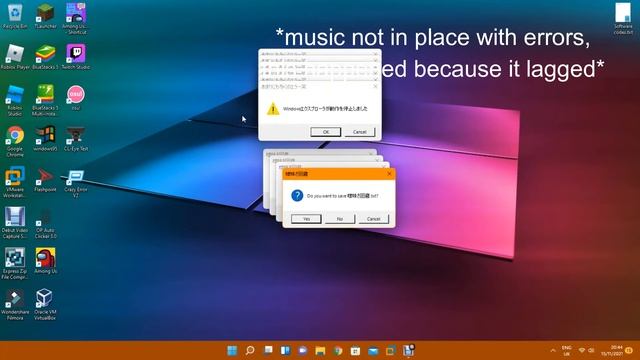Open Roblox Studio desktop shortcut
The height and width of the screenshot is (360, 640).
tap(15, 101)
